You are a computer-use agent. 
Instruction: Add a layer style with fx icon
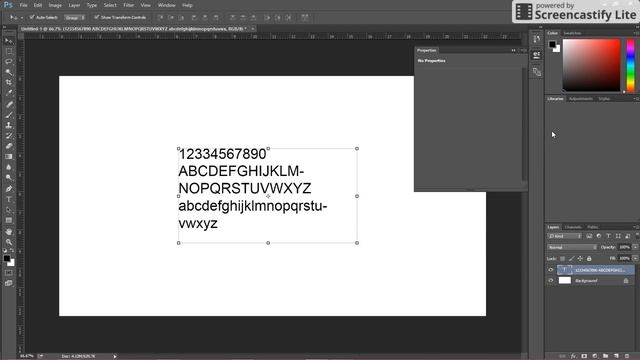(x=573, y=356)
